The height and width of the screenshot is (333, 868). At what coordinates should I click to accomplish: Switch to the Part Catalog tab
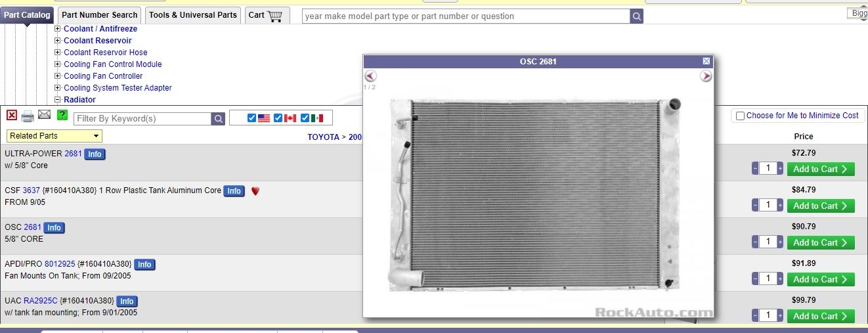click(x=27, y=15)
